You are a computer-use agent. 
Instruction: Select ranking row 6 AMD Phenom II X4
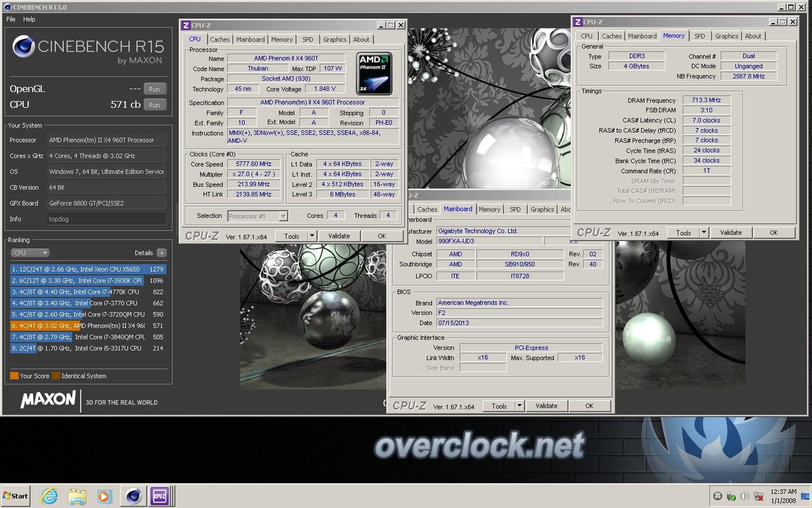[88, 326]
